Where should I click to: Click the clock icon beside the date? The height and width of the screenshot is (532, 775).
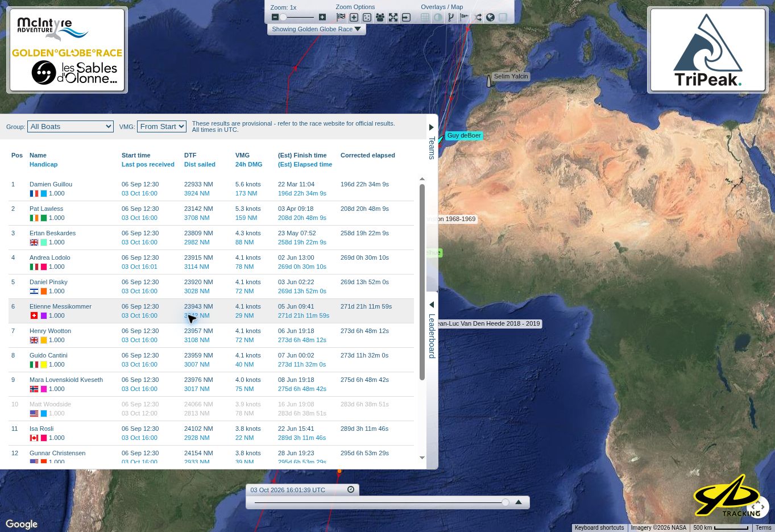point(351,489)
